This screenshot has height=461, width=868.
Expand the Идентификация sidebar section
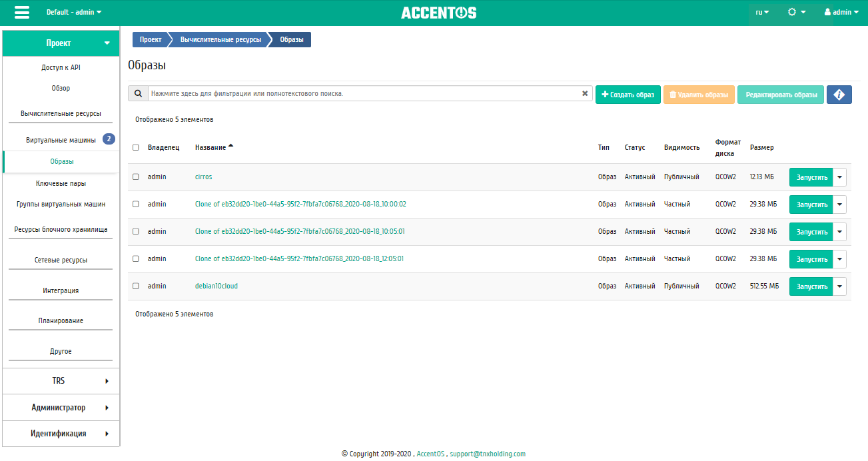(61, 434)
